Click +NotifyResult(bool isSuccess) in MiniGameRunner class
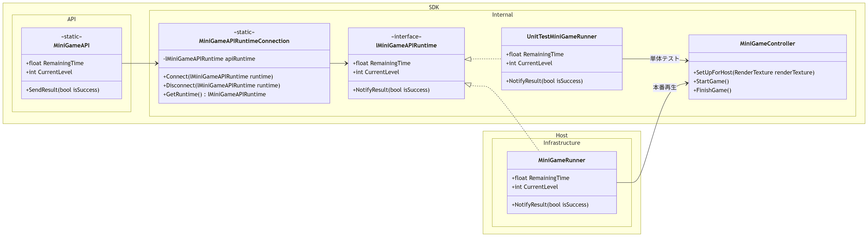 point(550,205)
